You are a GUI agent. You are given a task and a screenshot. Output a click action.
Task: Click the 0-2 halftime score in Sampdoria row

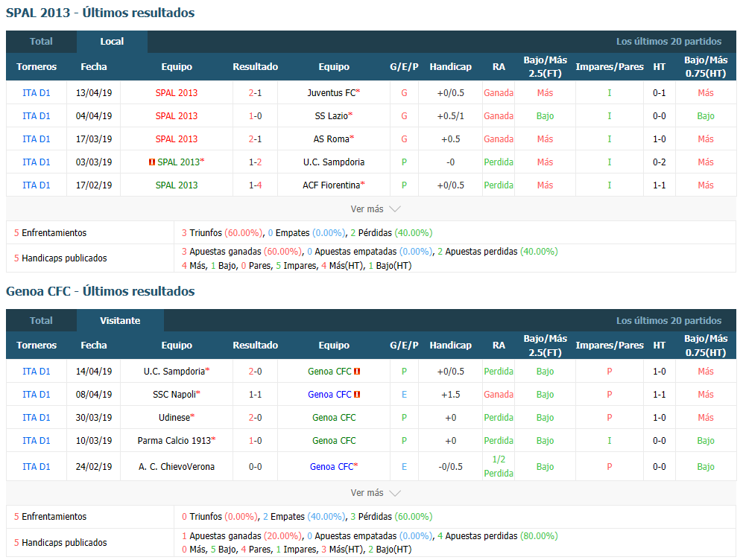pos(659,162)
